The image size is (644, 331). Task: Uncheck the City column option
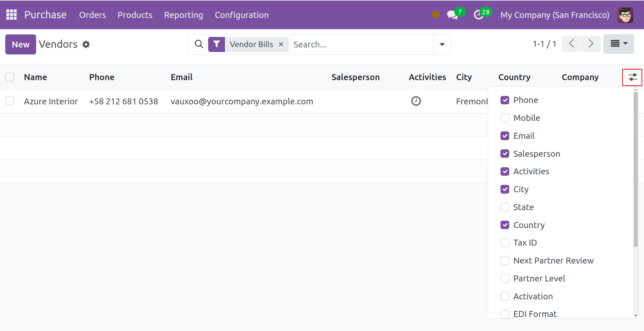tap(505, 189)
